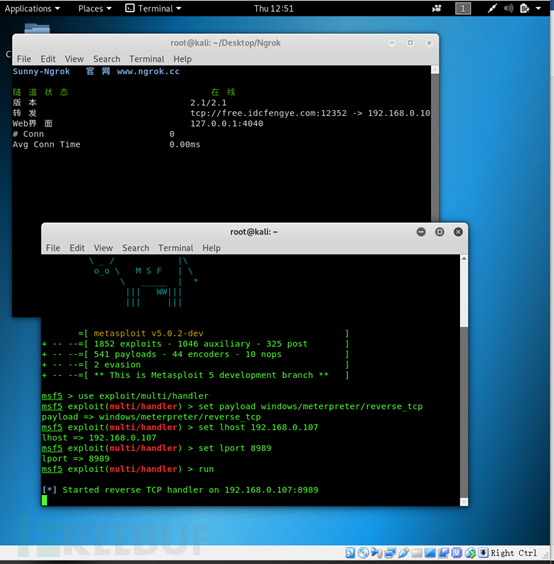Click tcp://free.idcfengye.com:12352 forwarding text
Screen dimensions: 554x564
pos(268,113)
